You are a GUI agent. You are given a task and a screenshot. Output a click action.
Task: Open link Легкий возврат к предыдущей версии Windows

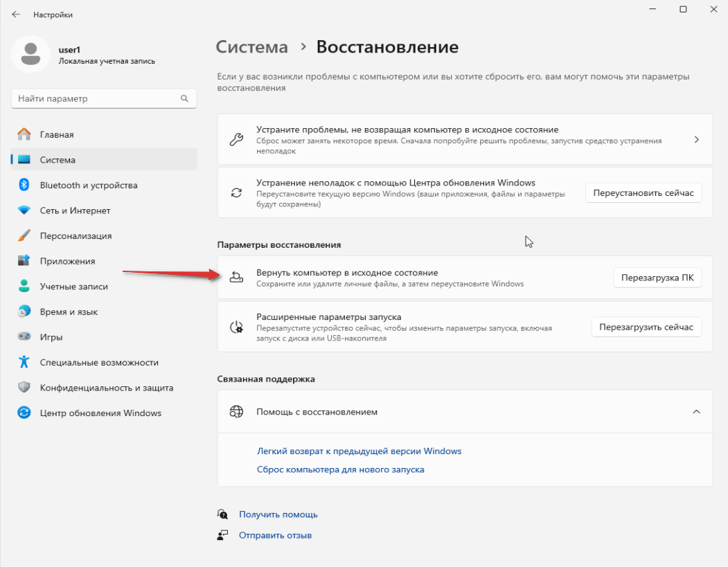[x=359, y=451]
